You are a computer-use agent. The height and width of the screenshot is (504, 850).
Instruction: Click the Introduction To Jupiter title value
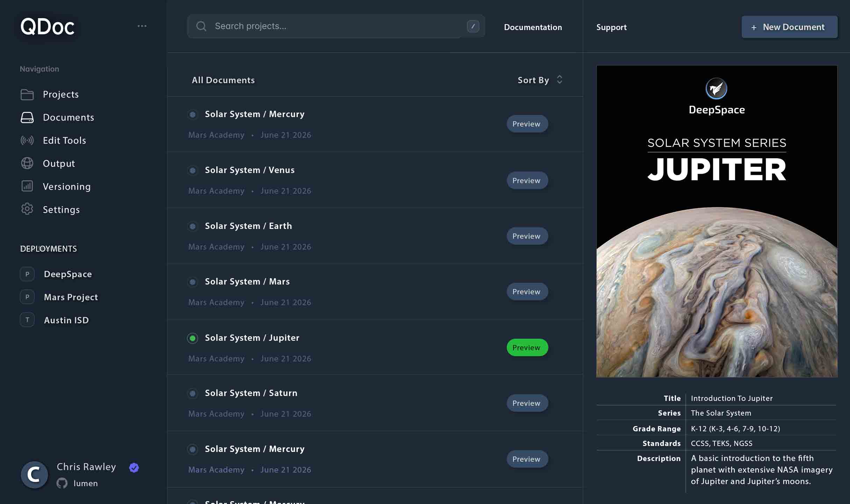point(732,398)
